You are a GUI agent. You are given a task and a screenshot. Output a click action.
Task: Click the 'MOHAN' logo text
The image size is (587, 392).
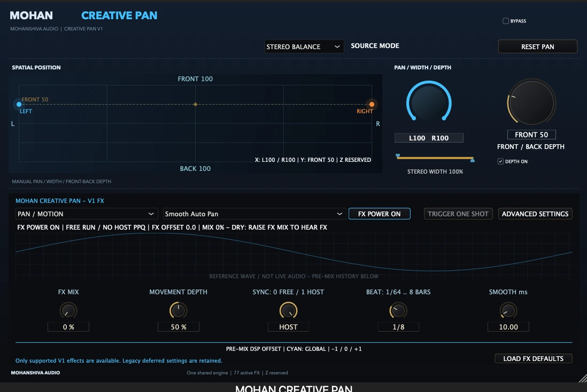31,15
